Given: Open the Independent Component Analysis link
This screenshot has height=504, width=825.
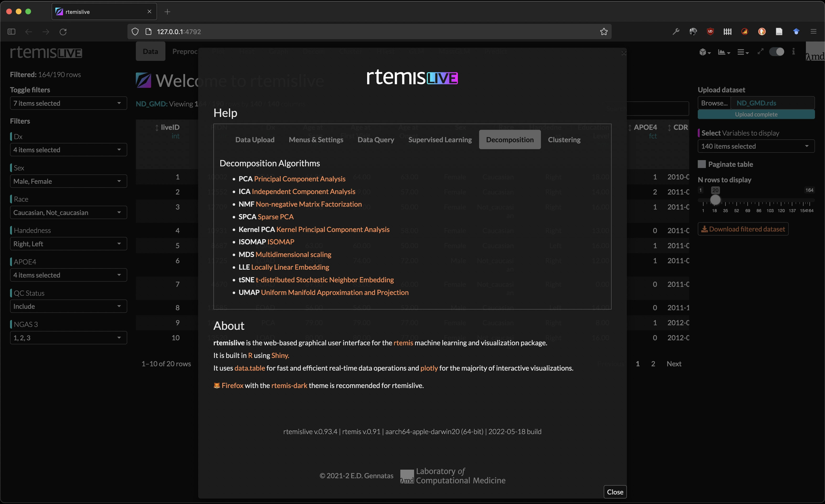Looking at the screenshot, I should click(x=303, y=191).
